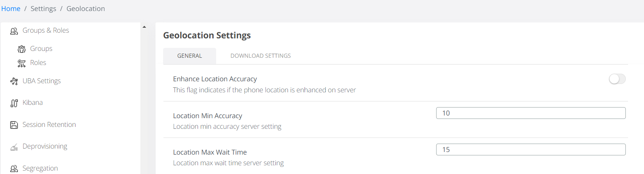Open the Download Settings tab

[x=261, y=56]
